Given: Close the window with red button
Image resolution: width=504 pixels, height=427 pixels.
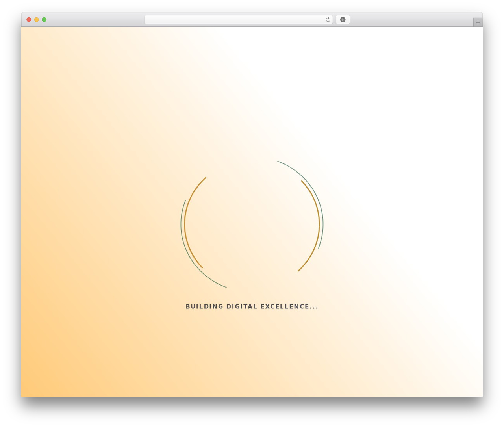Looking at the screenshot, I should click(x=29, y=20).
